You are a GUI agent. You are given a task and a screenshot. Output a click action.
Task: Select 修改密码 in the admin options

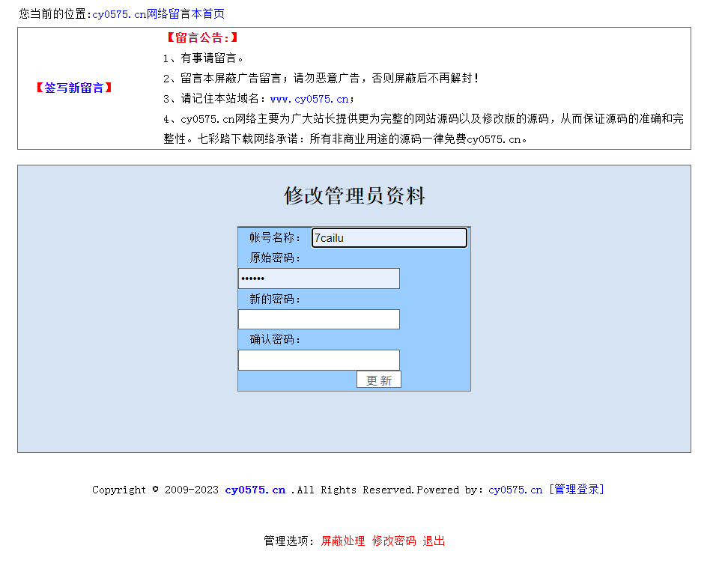(394, 541)
